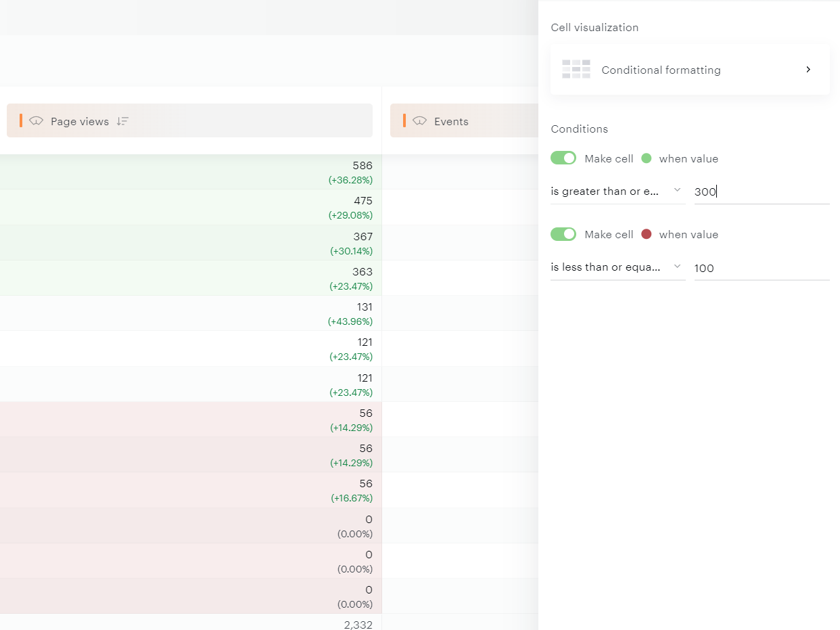Viewport: 840px width, 630px height.
Task: Click the metric icon beside Events
Action: click(420, 121)
